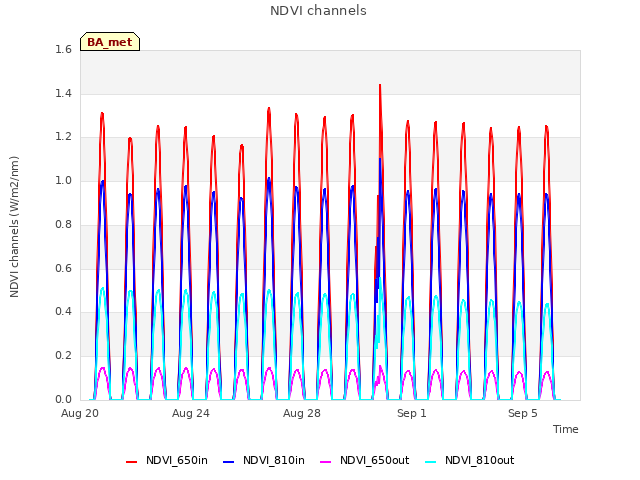The image size is (640, 480).
Task: Click the red NDVI_650in legend swatch
Action: [x=131, y=462]
